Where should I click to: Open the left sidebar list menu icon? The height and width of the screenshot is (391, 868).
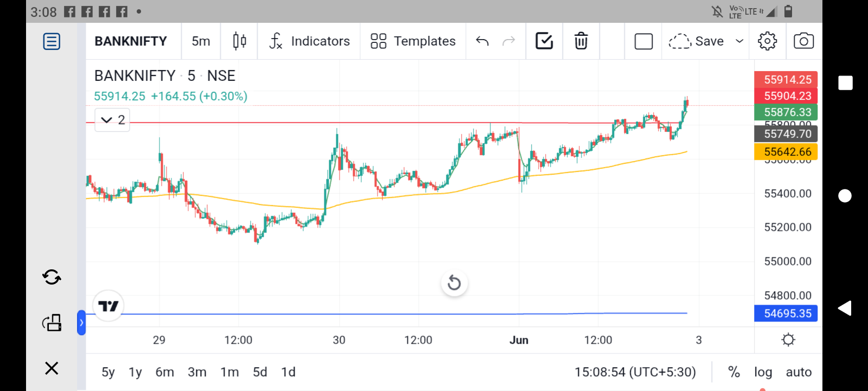coord(52,41)
